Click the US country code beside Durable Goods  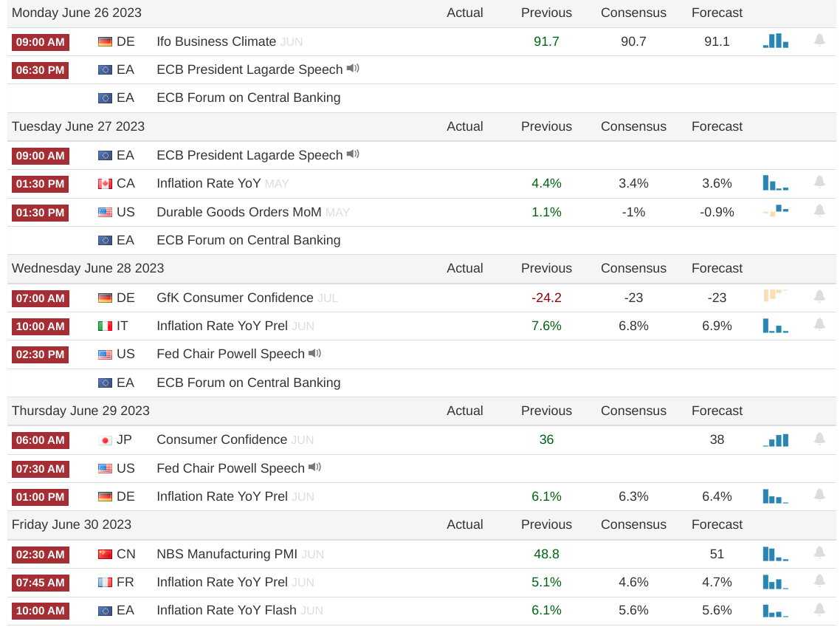(x=125, y=212)
